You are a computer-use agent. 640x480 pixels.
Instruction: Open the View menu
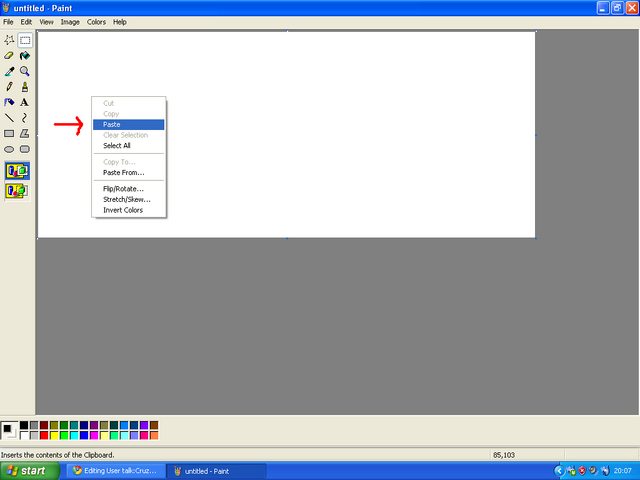[x=46, y=22]
